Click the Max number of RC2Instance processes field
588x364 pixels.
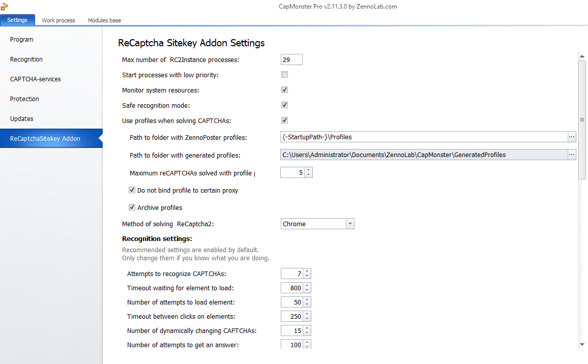tap(291, 60)
